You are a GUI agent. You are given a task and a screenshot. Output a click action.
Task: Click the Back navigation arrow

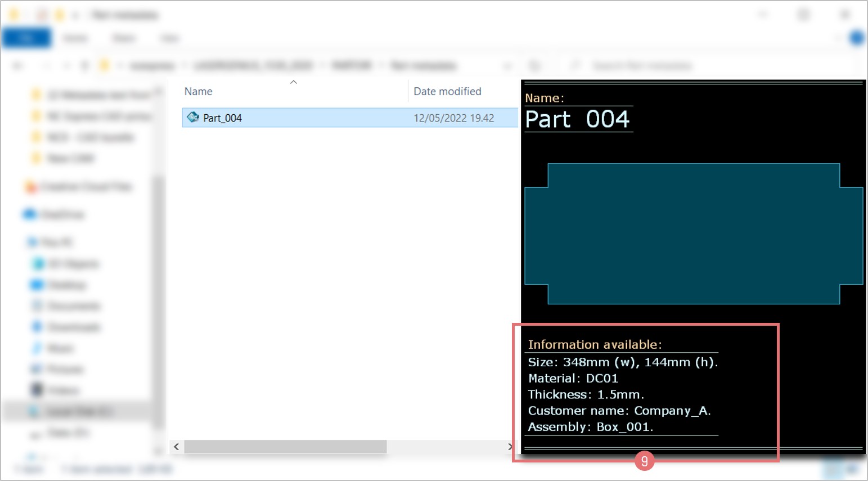pos(18,66)
